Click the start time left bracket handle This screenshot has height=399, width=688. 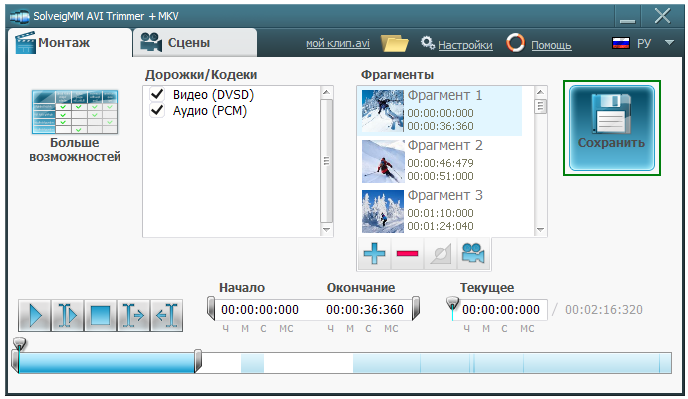point(211,308)
